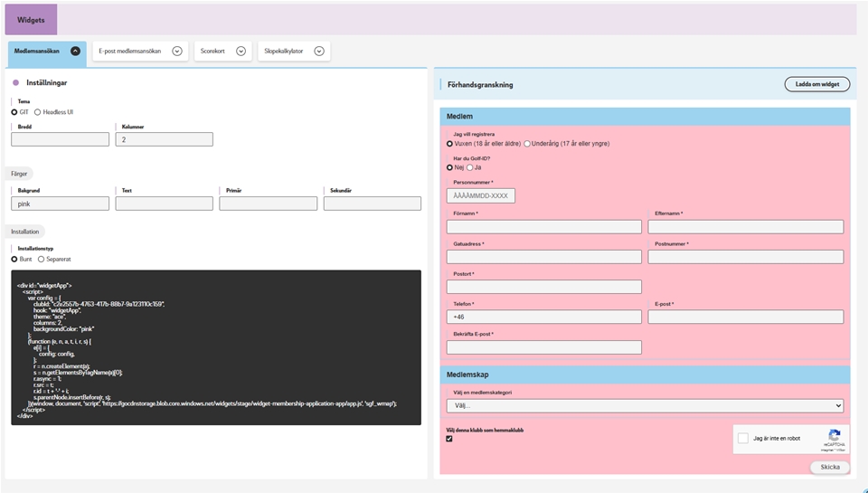Choose Separerat installation type
This screenshot has height=493, width=868.
coord(41,259)
